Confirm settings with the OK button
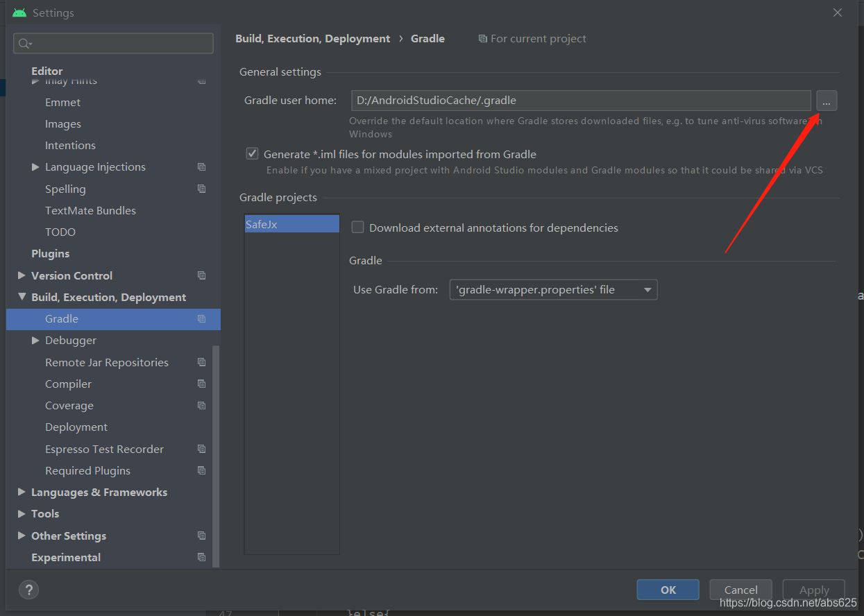The image size is (864, 616). [667, 589]
